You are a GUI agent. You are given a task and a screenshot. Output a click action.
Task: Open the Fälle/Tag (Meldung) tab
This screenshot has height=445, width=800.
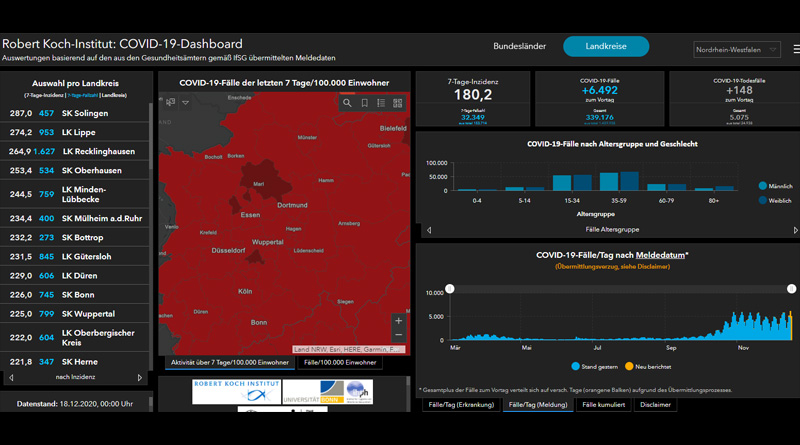(538, 405)
